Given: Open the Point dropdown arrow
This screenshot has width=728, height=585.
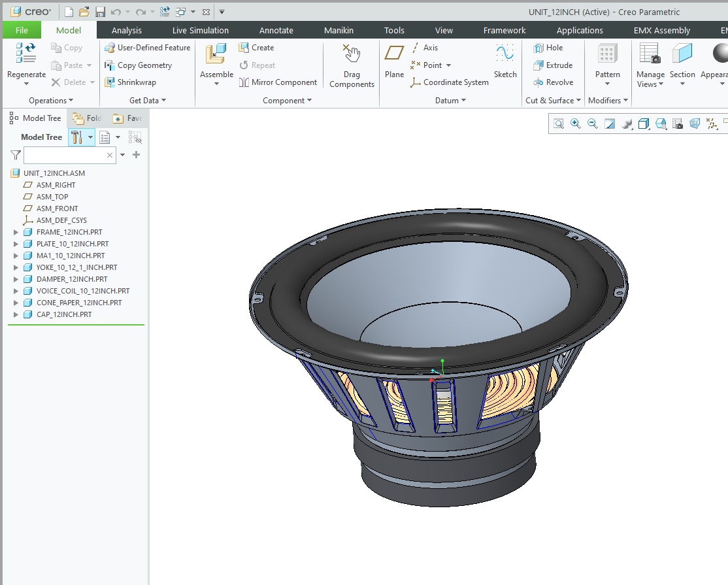Looking at the screenshot, I should [x=448, y=65].
